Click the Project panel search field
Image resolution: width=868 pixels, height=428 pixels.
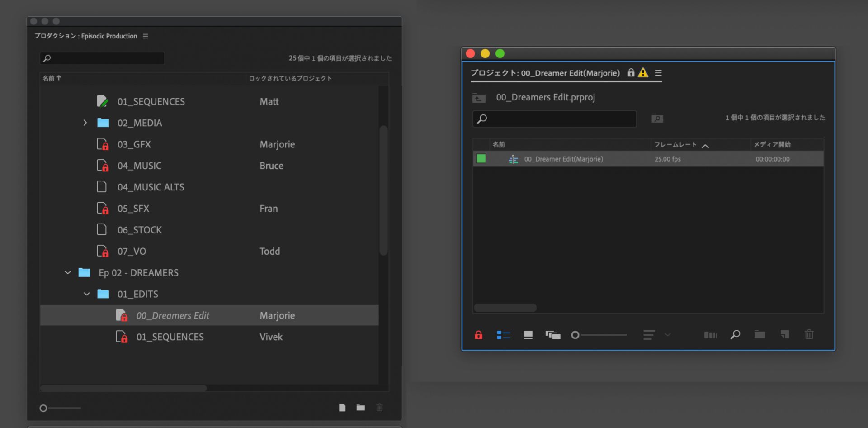(555, 119)
